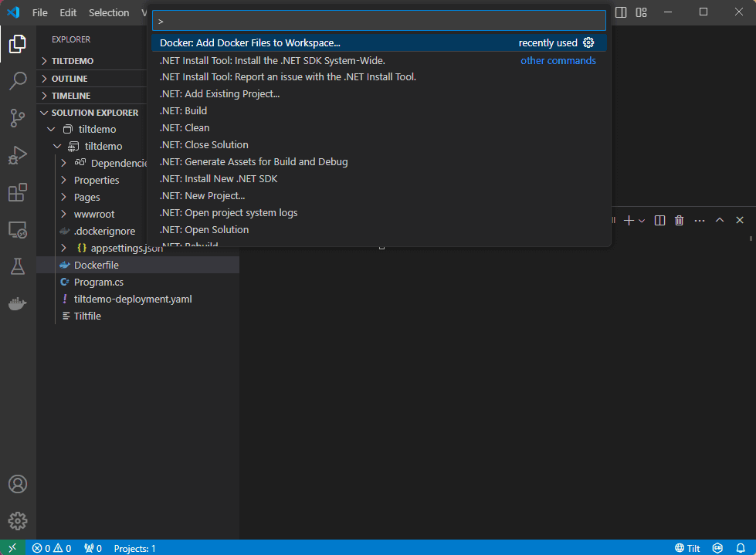This screenshot has height=555, width=756.
Task: Click Projects: 1 status bar entry
Action: coord(134,548)
